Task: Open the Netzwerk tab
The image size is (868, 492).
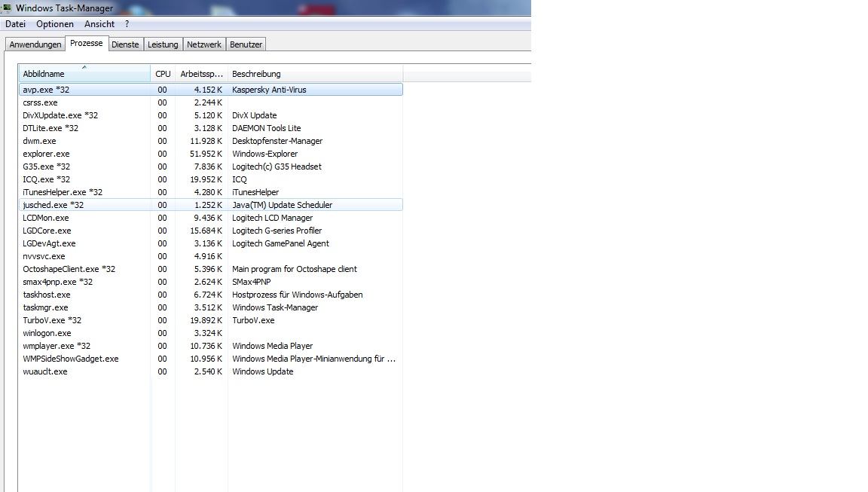Action: point(203,44)
